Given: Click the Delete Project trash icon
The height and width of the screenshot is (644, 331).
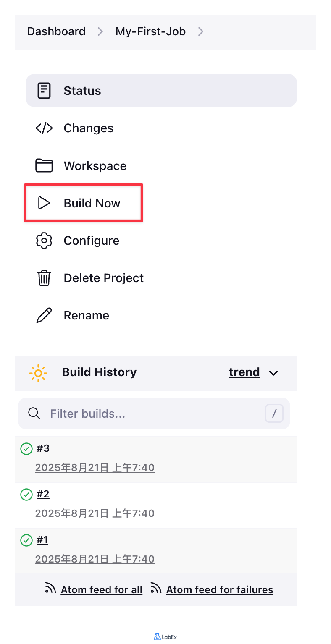Looking at the screenshot, I should tap(44, 277).
